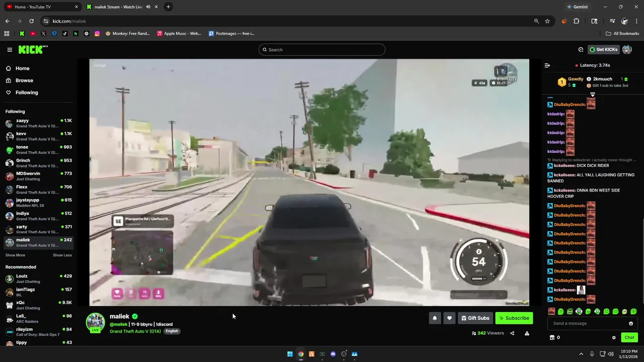Open jaystayupp's channel in Following list
The height and width of the screenshot is (362, 644).
click(38, 203)
